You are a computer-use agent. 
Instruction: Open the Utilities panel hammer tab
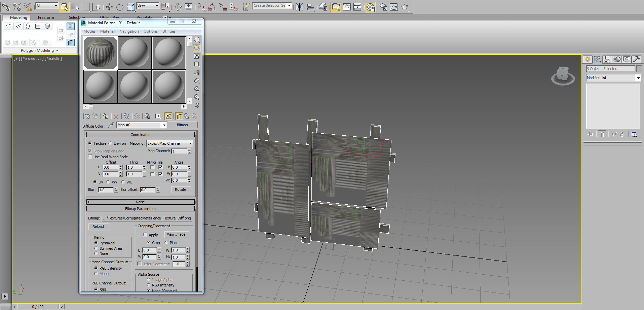(x=636, y=59)
